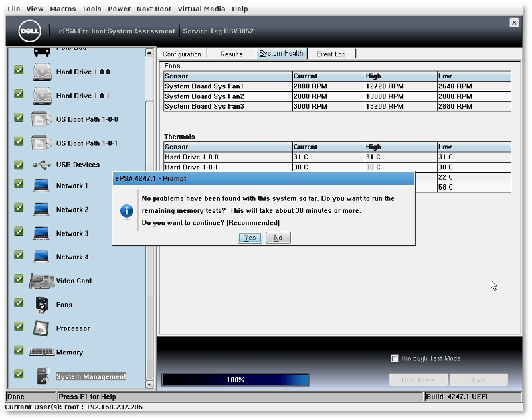Click Yes to continue memory tests
The height and width of the screenshot is (420, 532).
(x=250, y=238)
